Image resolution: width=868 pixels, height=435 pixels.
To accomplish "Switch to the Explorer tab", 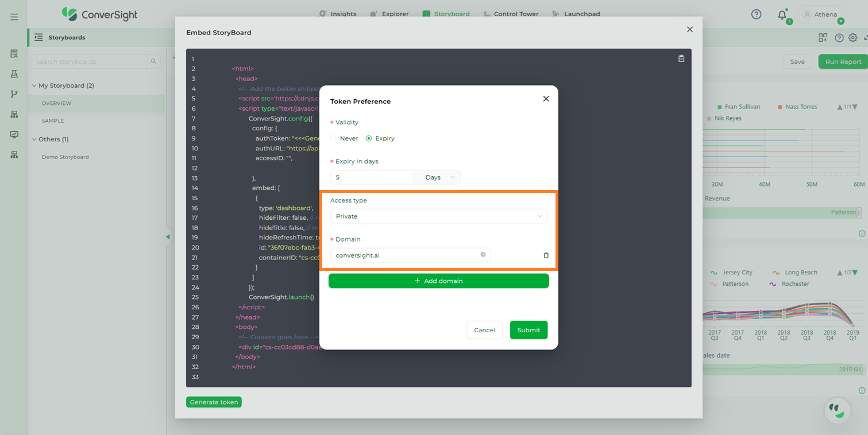I will 389,14.
